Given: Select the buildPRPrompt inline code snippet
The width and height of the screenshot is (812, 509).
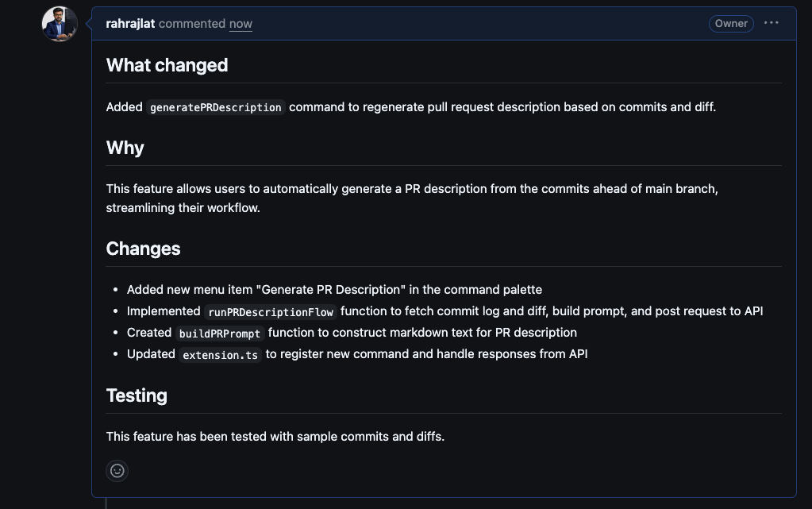Looking at the screenshot, I should tap(219, 333).
